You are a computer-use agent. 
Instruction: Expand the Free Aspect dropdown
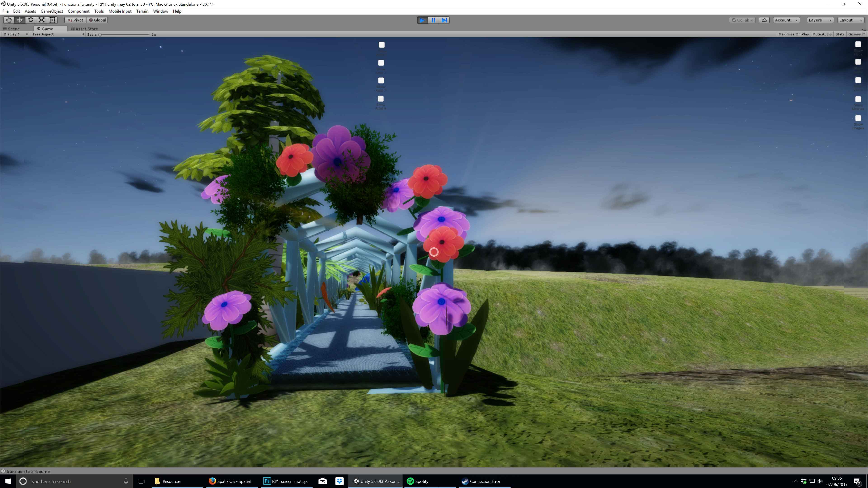tap(58, 34)
